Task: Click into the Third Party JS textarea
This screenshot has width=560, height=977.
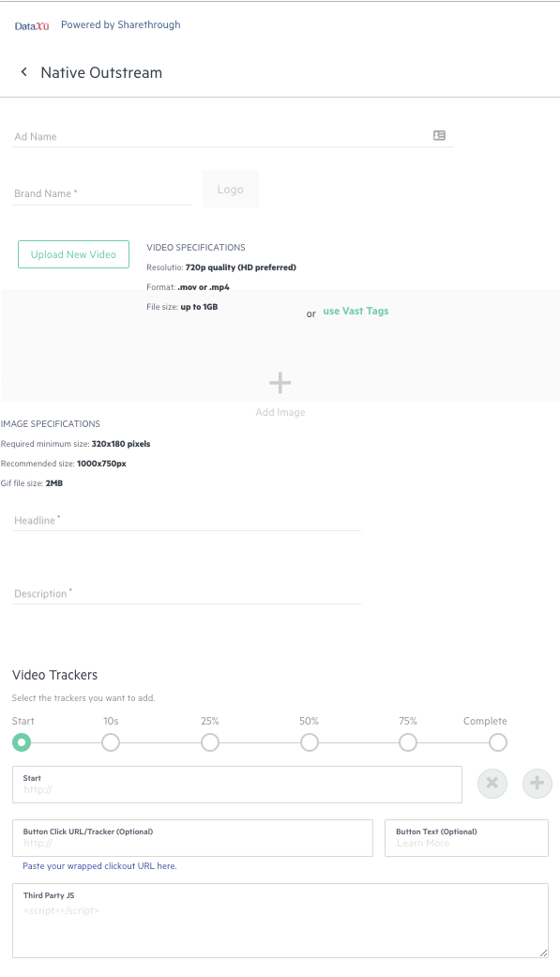Action: point(280,921)
